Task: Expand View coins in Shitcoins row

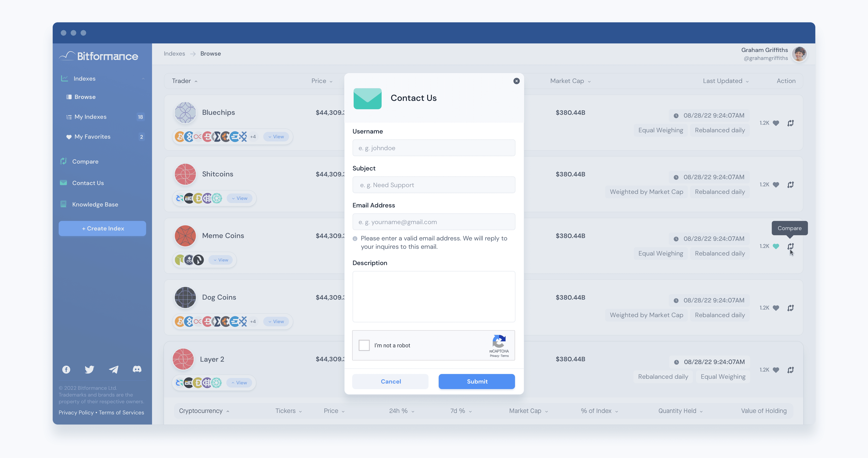Action: point(240,198)
